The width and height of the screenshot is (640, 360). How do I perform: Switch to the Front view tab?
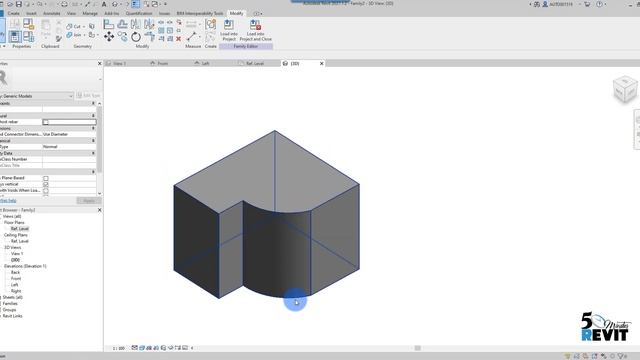[x=163, y=64]
